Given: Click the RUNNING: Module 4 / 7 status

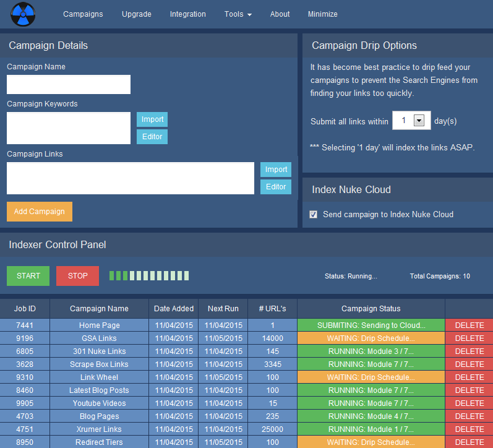Looking at the screenshot, I should pos(371,416).
